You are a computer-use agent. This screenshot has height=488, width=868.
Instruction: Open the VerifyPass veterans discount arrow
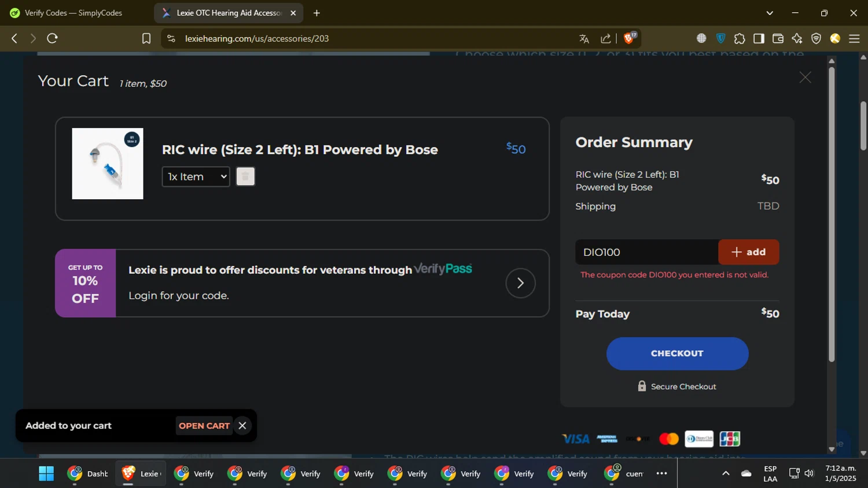520,283
